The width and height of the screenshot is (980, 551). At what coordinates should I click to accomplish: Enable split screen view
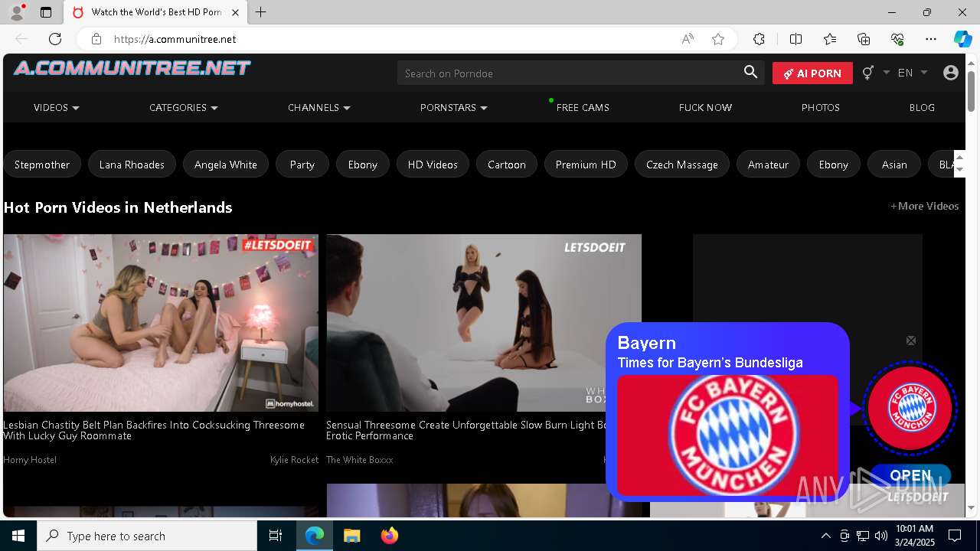[795, 39]
